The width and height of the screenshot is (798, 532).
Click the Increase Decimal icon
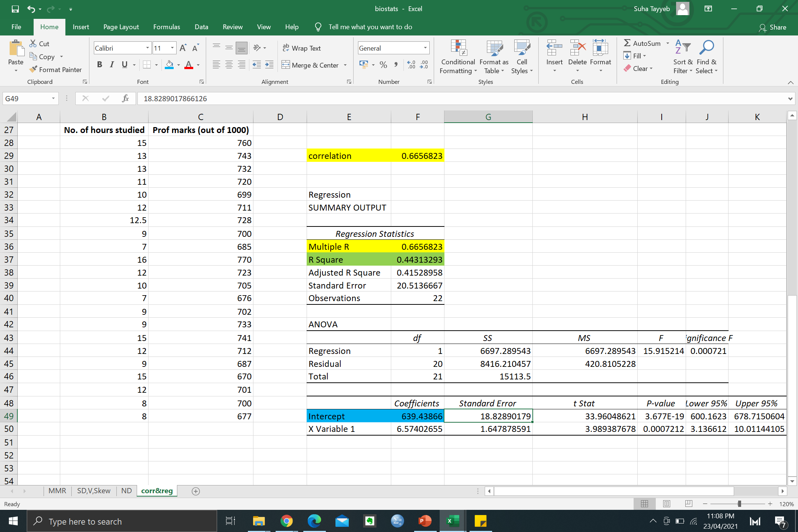click(411, 65)
